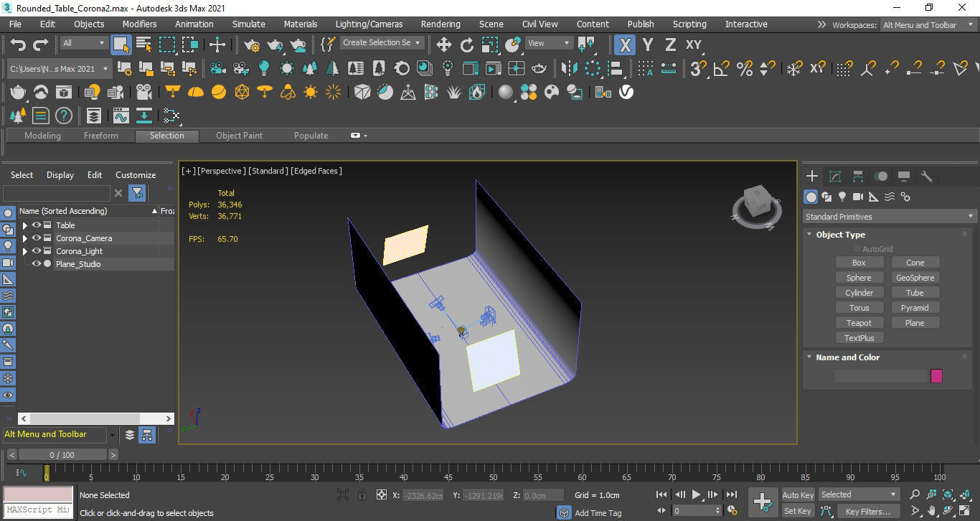This screenshot has width=980, height=521.
Task: Toggle the Angle Snap button
Action: 721,69
